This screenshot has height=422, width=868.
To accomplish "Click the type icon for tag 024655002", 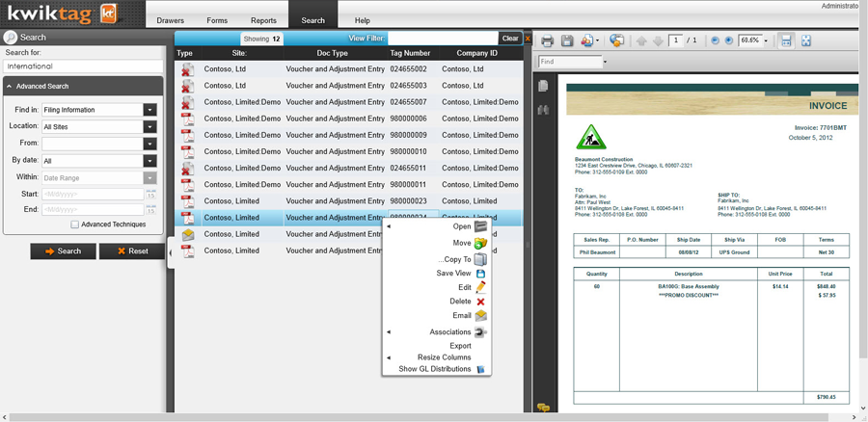I will click(188, 69).
